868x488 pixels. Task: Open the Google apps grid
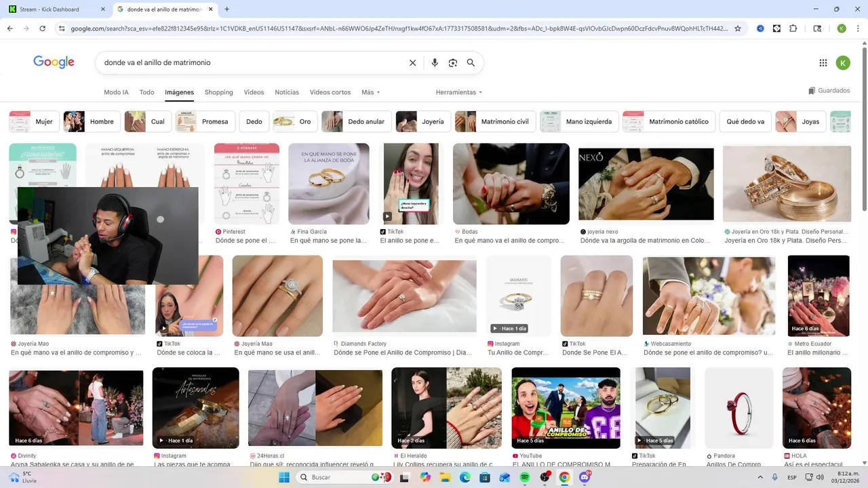(x=823, y=63)
